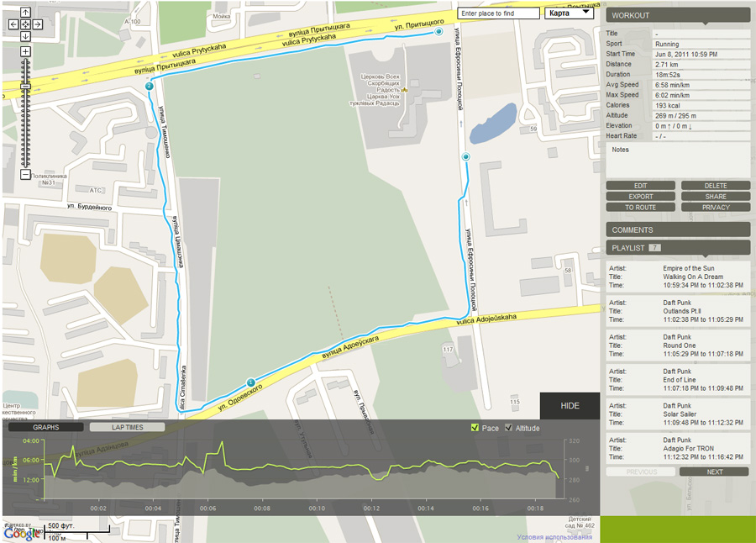Switch to the GRAPHS tab
The width and height of the screenshot is (756, 543).
click(x=46, y=427)
